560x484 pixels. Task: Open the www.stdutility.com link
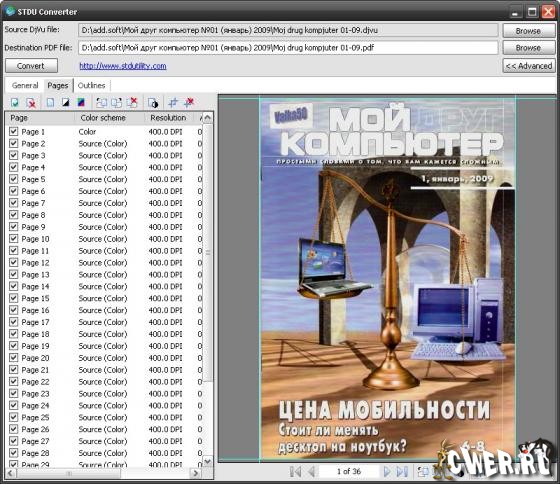coord(122,66)
